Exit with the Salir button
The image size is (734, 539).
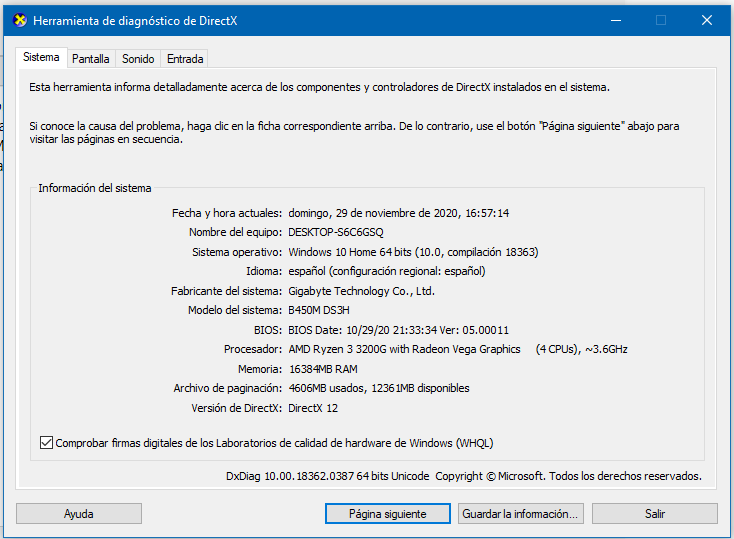point(654,514)
